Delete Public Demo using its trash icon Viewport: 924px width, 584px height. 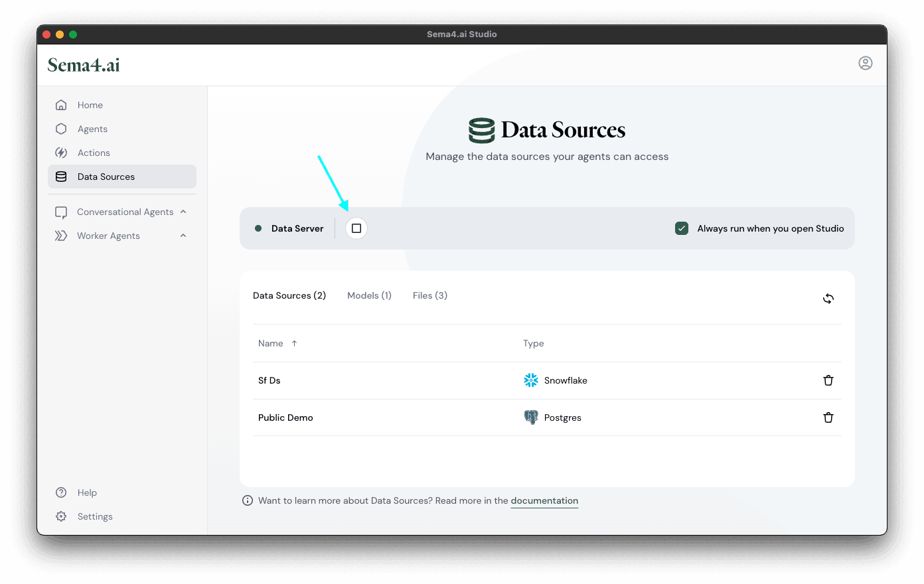(x=828, y=417)
